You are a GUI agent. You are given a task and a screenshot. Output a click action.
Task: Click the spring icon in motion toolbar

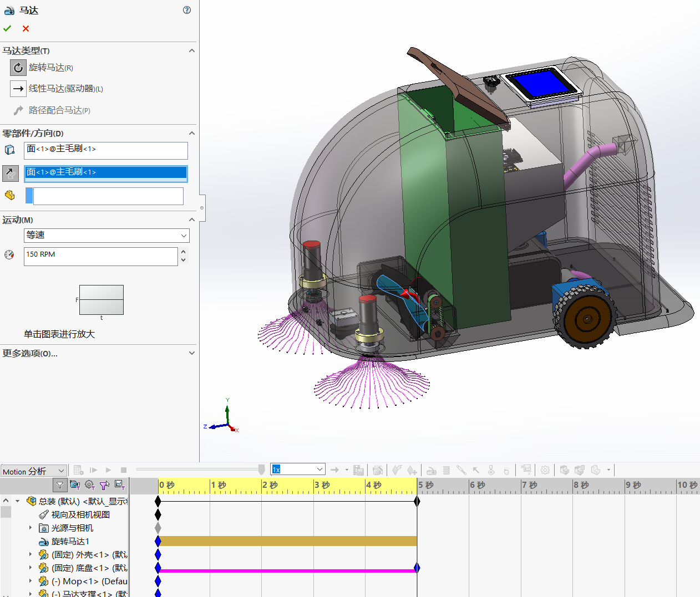click(447, 470)
